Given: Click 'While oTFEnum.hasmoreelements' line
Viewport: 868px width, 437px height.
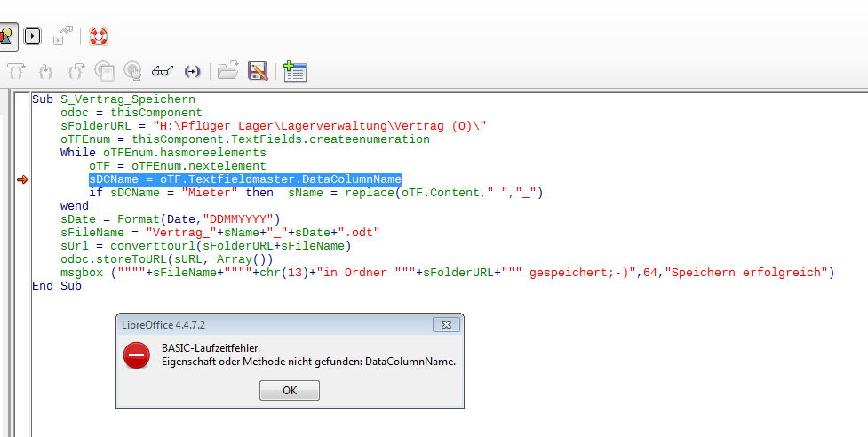Looking at the screenshot, I should click(163, 153).
